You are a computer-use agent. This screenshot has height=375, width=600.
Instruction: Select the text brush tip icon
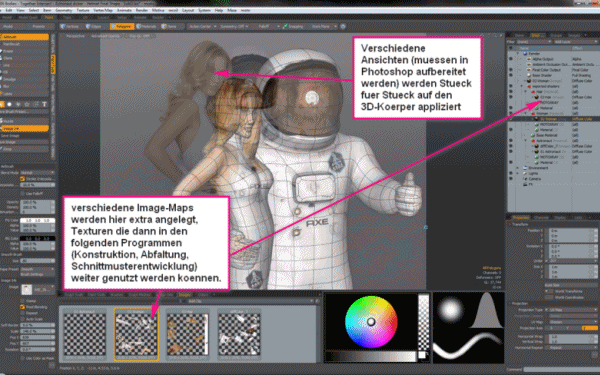tap(44, 104)
